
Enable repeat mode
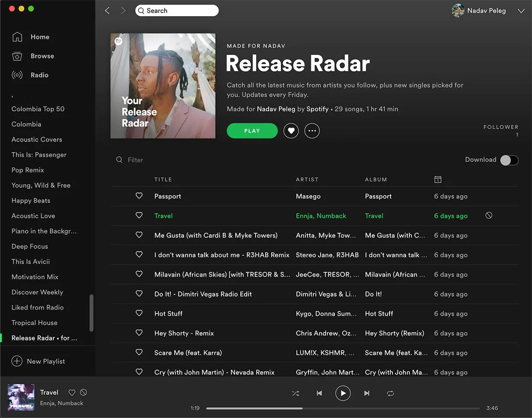point(390,393)
